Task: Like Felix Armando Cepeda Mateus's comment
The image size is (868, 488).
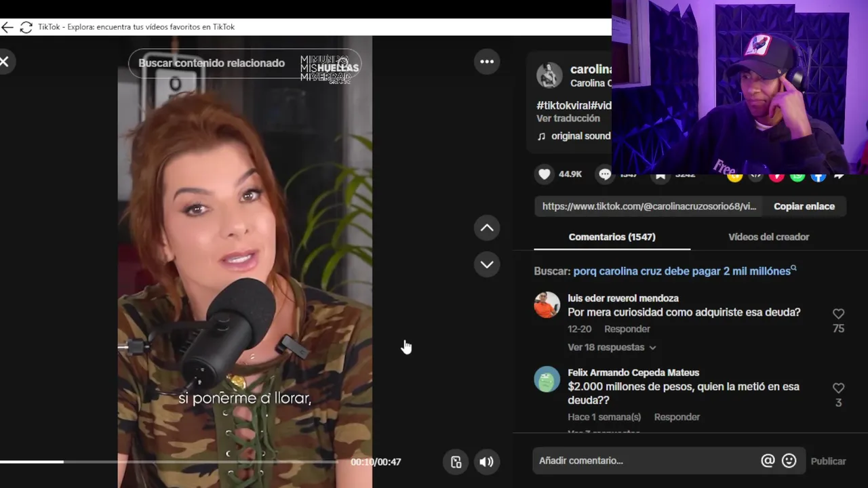Action: (838, 388)
